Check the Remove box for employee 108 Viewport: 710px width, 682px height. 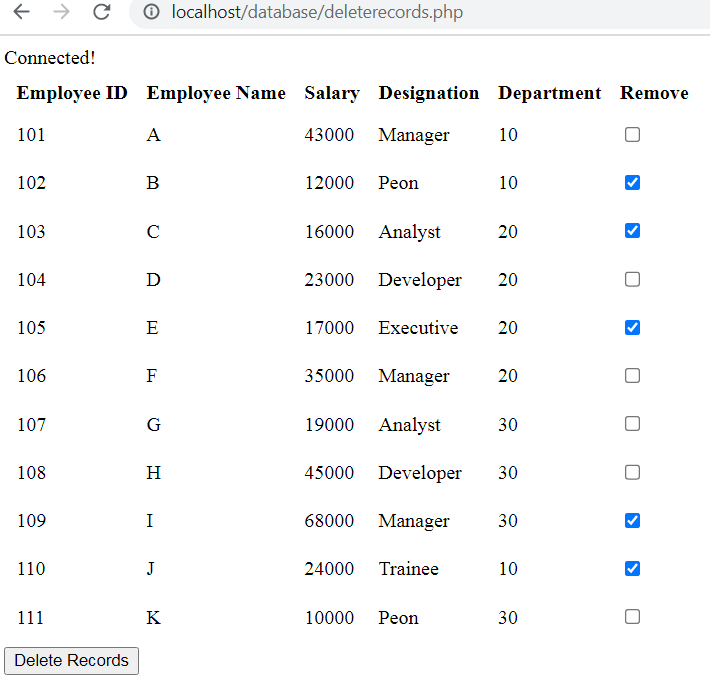point(632,472)
